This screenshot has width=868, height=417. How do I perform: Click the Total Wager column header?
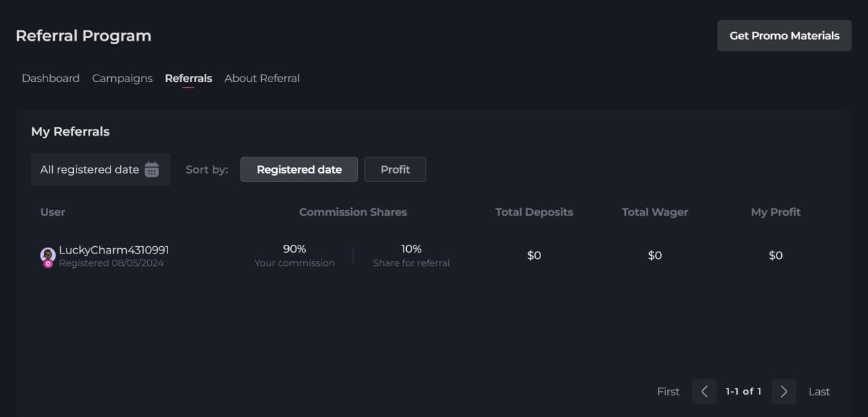point(654,212)
